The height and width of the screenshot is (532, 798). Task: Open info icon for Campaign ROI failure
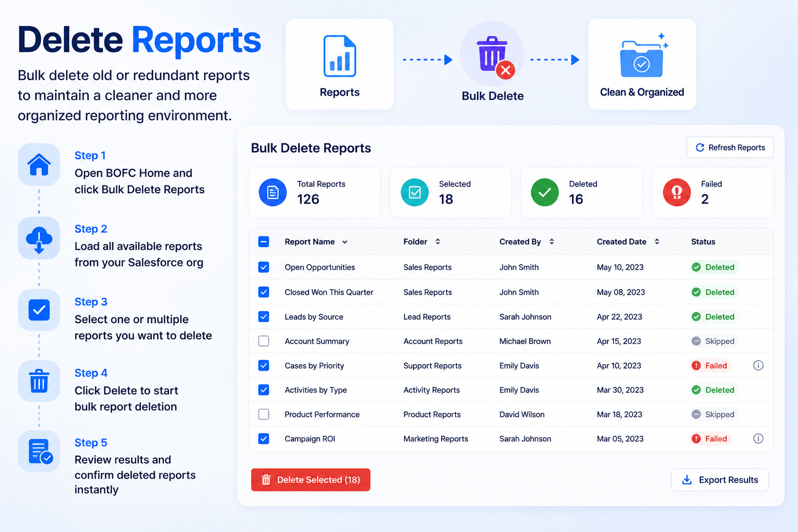758,438
